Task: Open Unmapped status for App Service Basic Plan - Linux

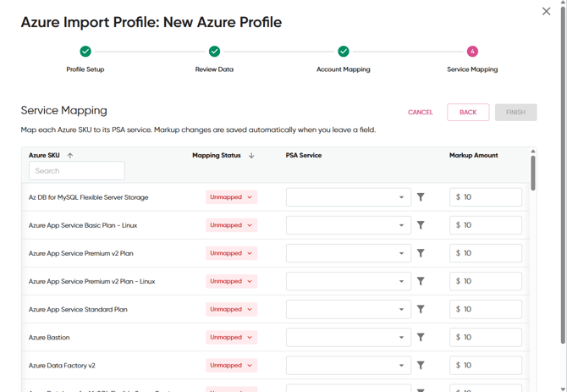Action: coord(231,225)
